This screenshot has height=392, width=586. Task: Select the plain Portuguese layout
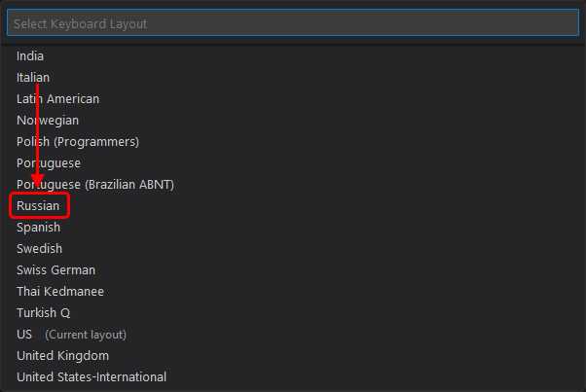pyautogui.click(x=49, y=163)
